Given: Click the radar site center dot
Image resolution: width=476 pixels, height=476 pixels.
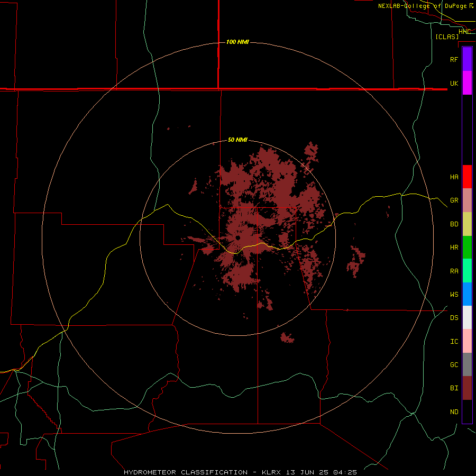Looking at the screenshot, I should (237, 237).
